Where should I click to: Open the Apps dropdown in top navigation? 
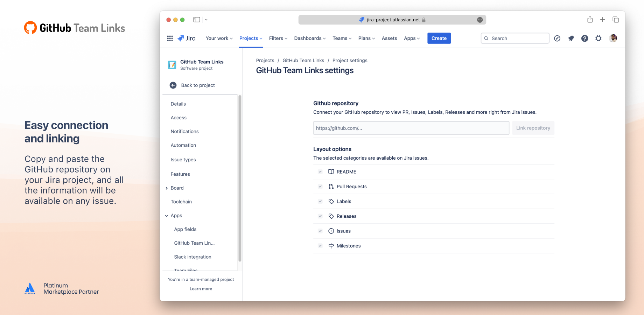point(412,38)
